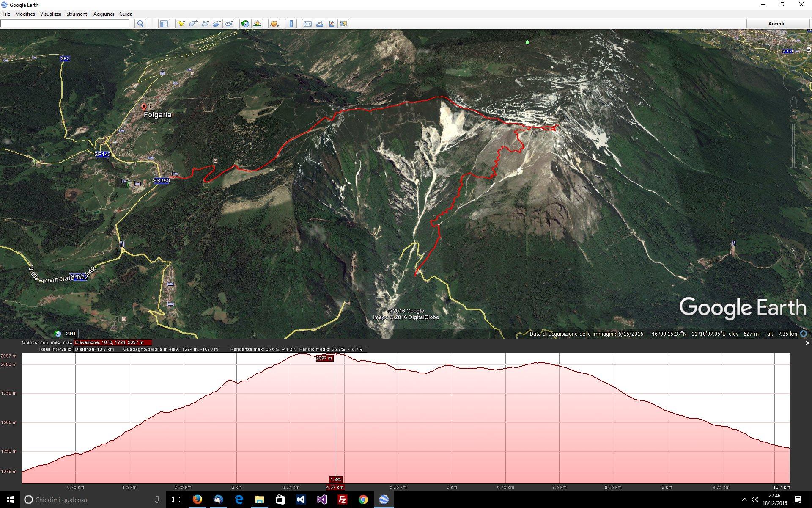Screen dimensions: 812x508
Task: Click the Print icon
Action: pyautogui.click(x=320, y=24)
